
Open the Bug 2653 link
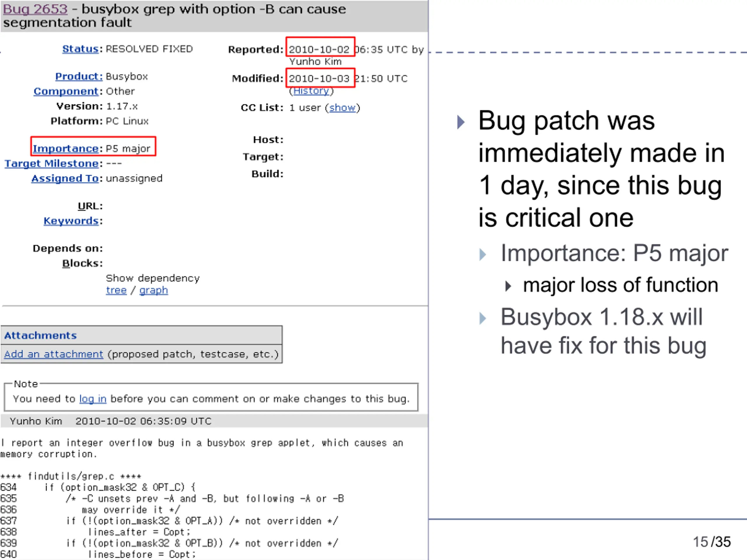tap(35, 9)
